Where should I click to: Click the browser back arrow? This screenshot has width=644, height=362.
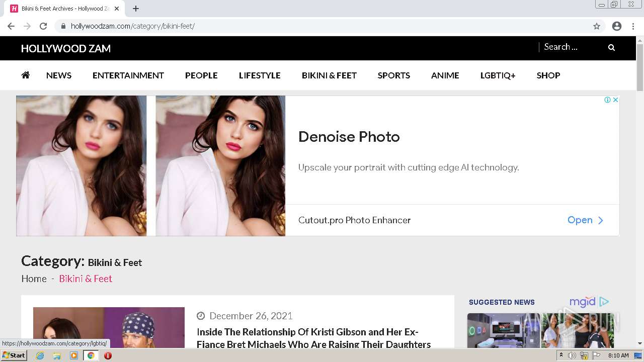11,26
